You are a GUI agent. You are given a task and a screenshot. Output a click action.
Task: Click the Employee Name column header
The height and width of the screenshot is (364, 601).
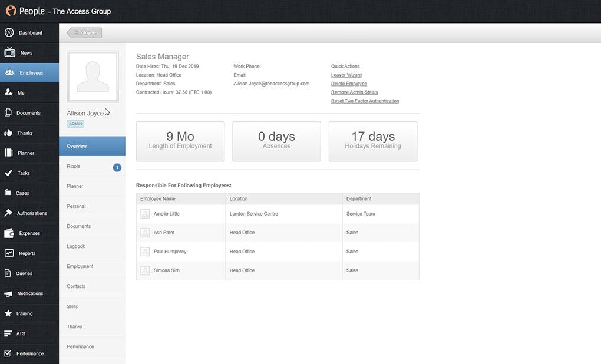click(x=181, y=199)
